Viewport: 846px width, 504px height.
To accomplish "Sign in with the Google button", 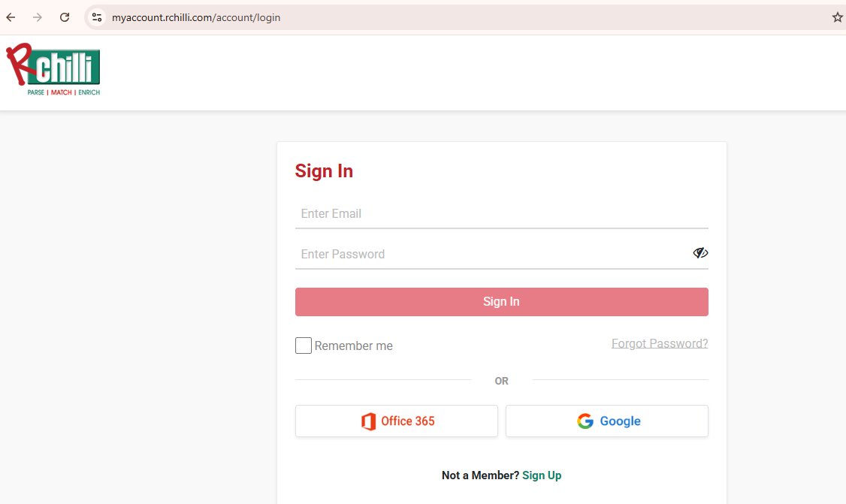I will coord(607,421).
